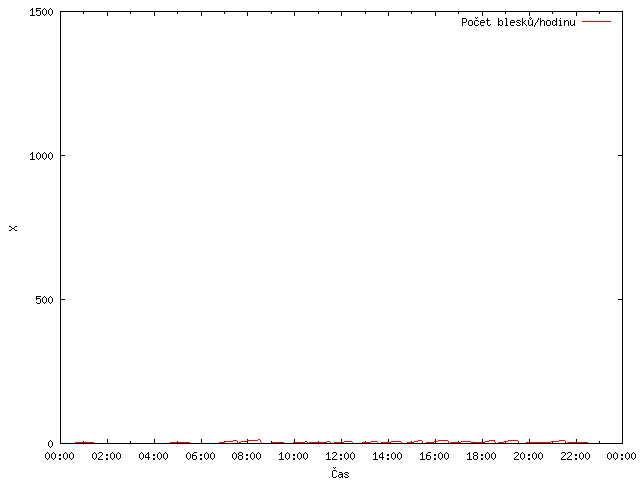Click the 02:00 time label

107,456
